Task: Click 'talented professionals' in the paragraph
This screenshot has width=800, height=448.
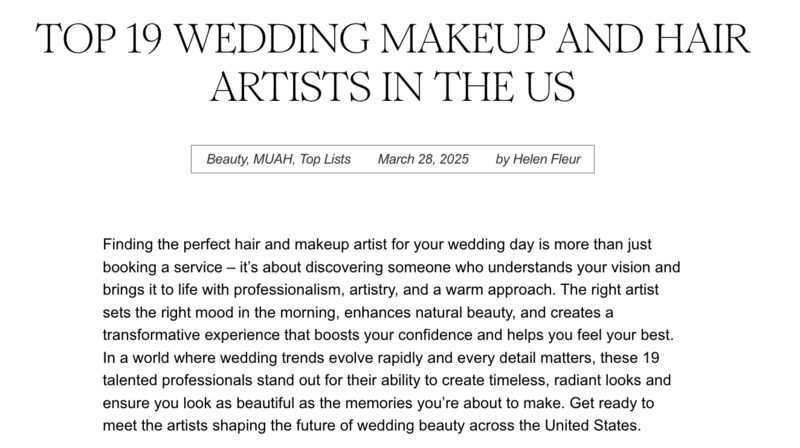Action: (x=178, y=381)
